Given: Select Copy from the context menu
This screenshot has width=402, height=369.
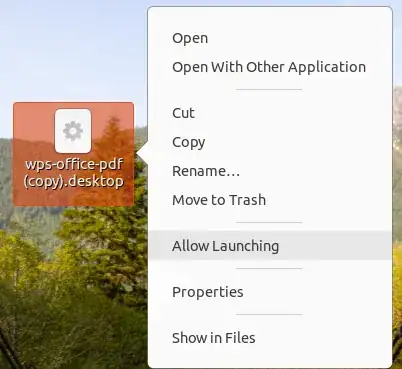Looking at the screenshot, I should click(x=270, y=142).
